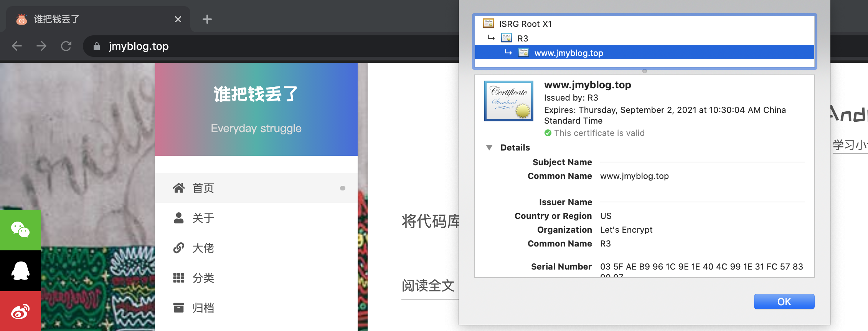Click the R3 certificate icon in chain
This screenshot has width=868, height=331.
(x=507, y=38)
